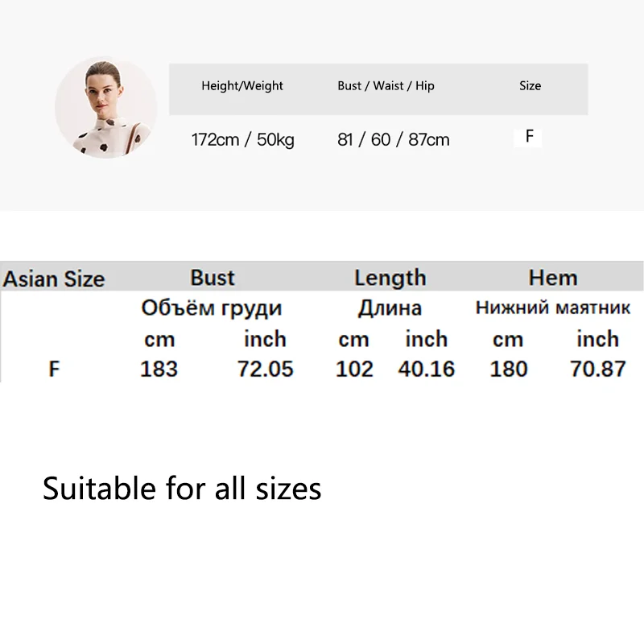This screenshot has width=644, height=644.
Task: Click the 180 hem centimeter value
Action: (x=509, y=369)
